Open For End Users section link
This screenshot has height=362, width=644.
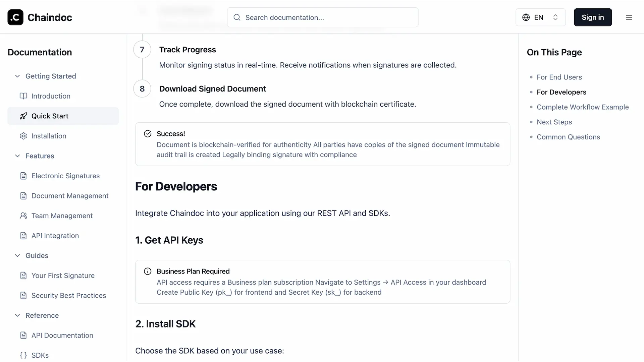point(559,77)
